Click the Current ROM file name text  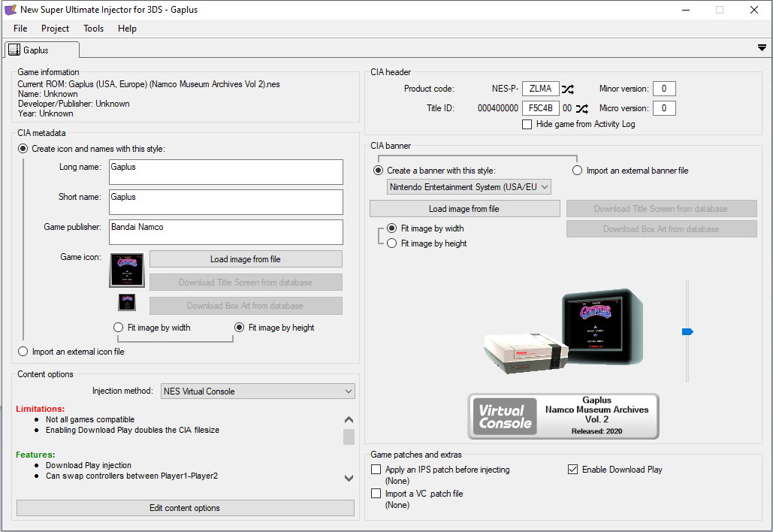(174, 84)
